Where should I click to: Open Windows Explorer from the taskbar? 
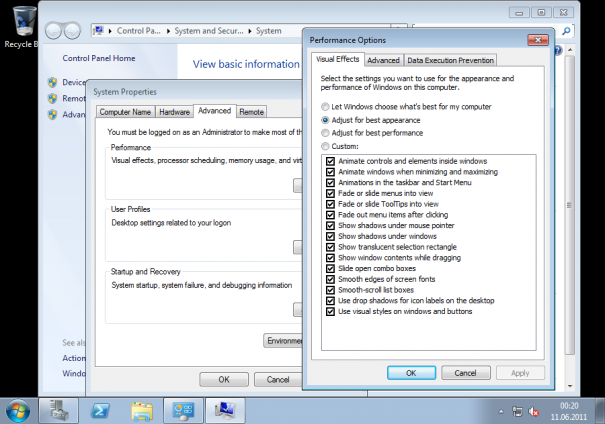coord(142,411)
